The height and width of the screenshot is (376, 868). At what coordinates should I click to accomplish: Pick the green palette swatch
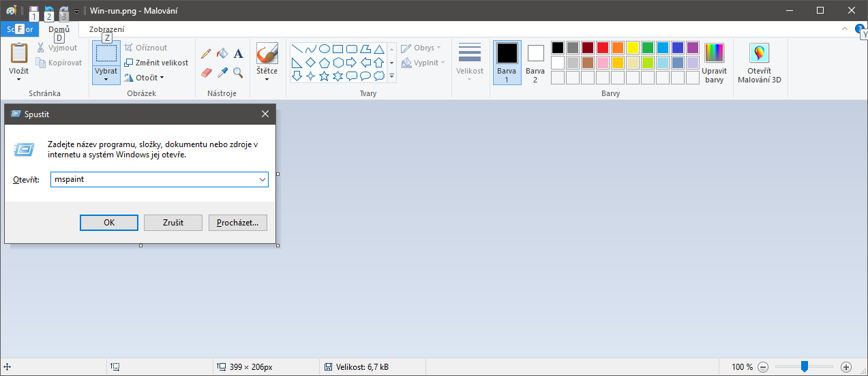(648, 48)
